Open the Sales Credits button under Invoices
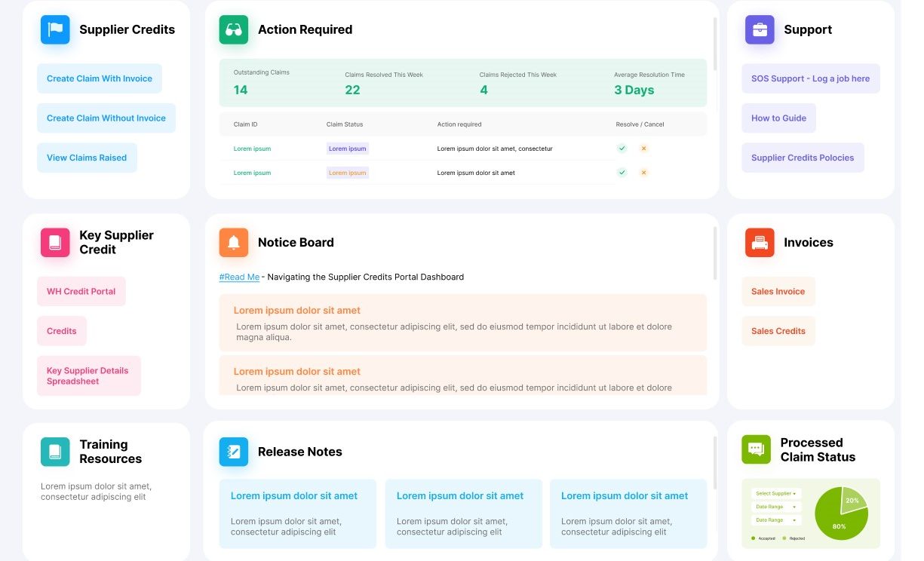Screen dimensions: 924x561 [778, 331]
